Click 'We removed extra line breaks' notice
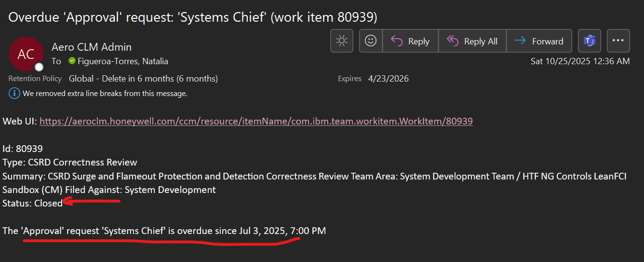The image size is (644, 262). pos(105,93)
